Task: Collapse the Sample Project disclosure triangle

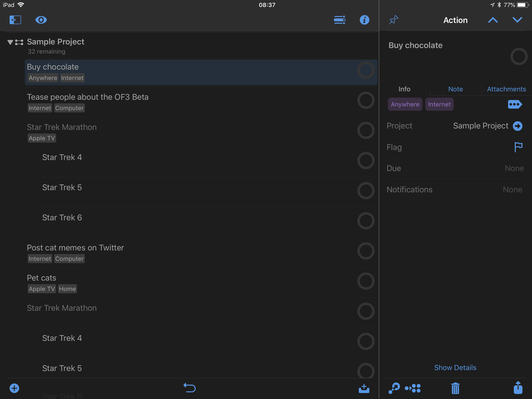Action: point(10,42)
